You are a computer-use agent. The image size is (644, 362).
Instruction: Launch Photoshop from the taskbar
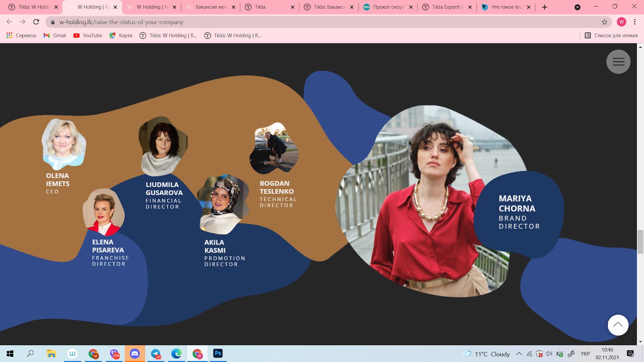(x=218, y=354)
